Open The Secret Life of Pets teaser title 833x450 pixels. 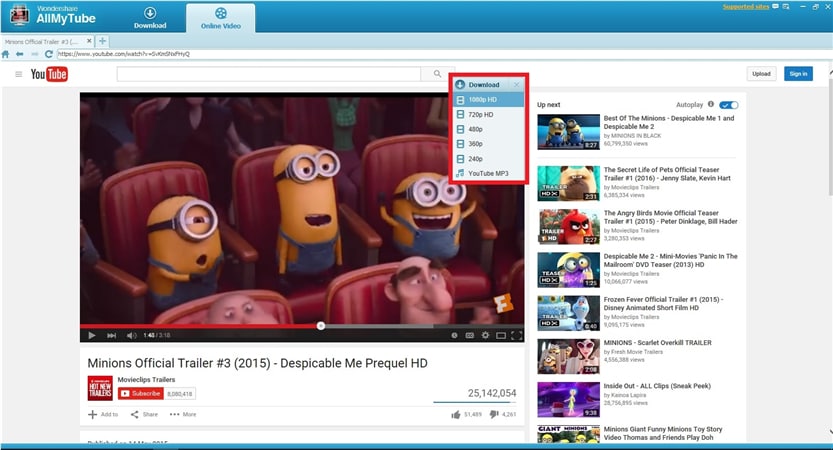tap(667, 174)
